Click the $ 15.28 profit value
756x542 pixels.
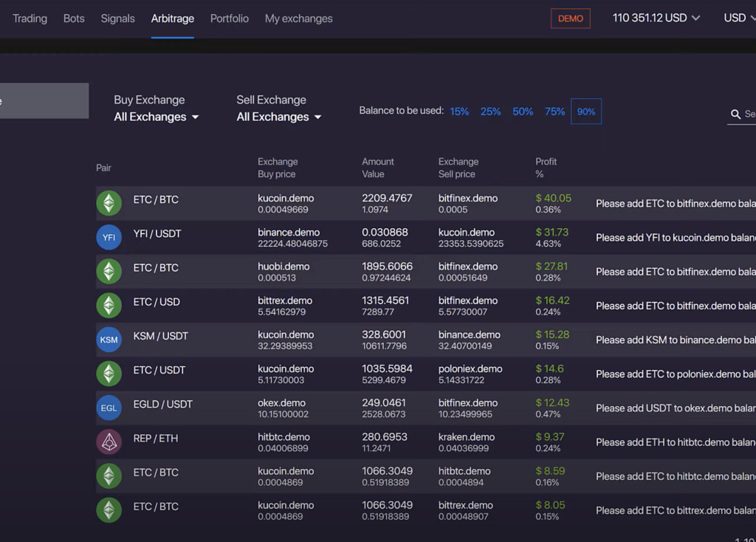[552, 335]
